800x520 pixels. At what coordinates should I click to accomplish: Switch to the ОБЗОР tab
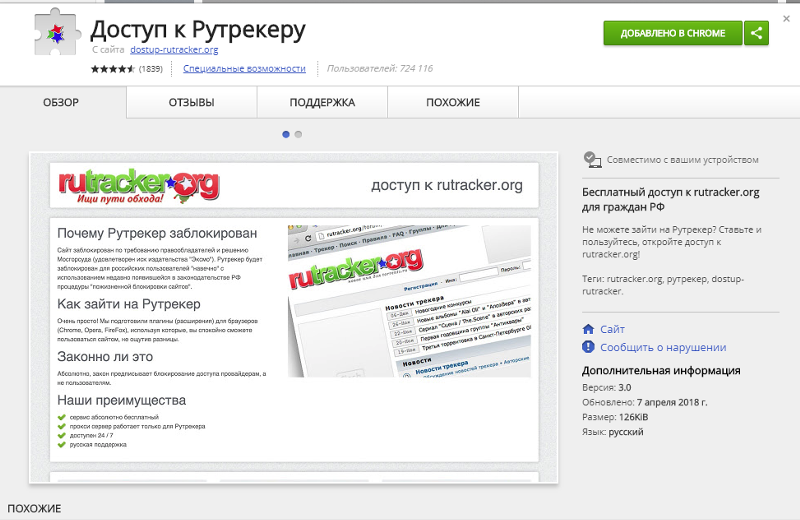tap(61, 103)
